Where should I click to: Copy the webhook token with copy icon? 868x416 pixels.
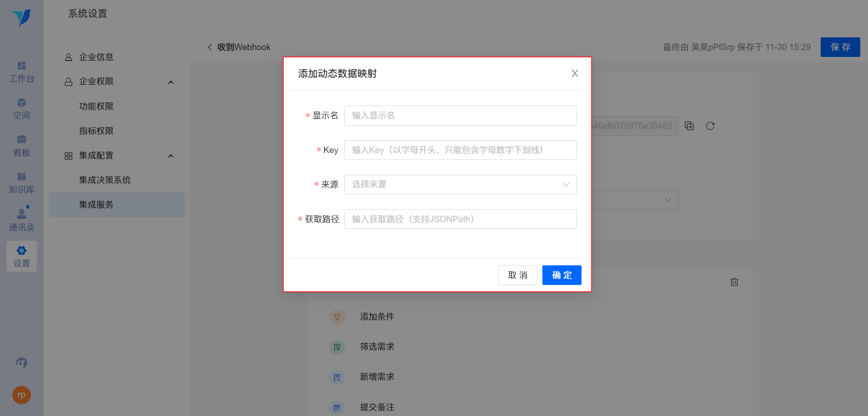click(x=689, y=126)
